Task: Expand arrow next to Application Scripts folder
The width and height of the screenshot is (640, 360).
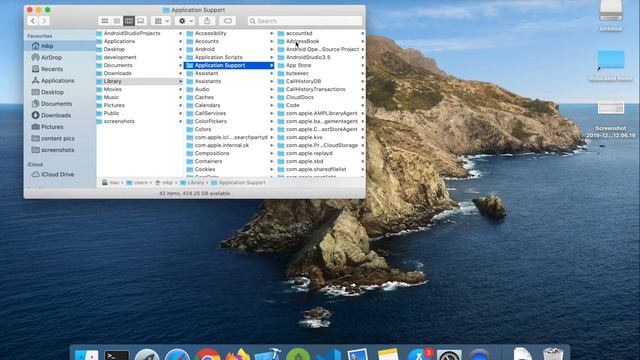Action: (272, 57)
